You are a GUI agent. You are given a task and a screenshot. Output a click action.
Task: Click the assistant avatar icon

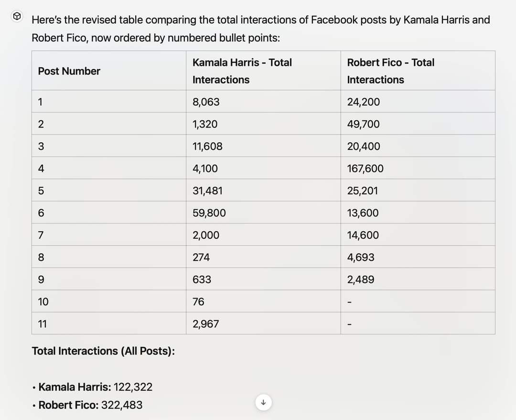17,17
